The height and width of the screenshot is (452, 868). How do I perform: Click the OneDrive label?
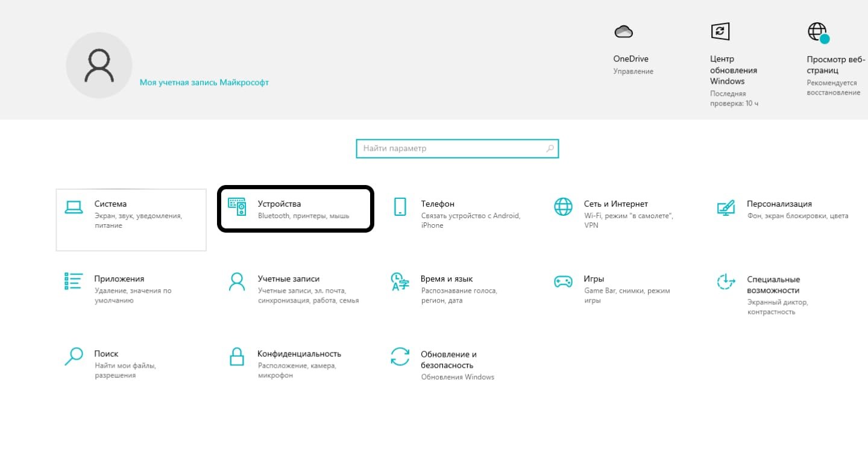[631, 59]
